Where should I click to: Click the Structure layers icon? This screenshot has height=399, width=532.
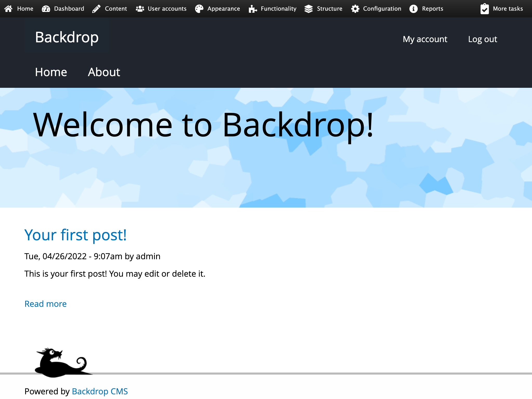[309, 9]
